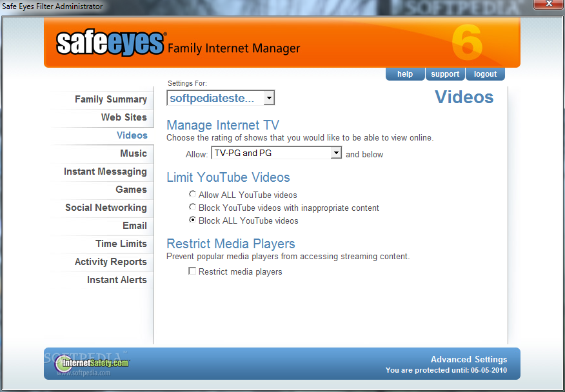Click the Videos page title

pos(464,97)
